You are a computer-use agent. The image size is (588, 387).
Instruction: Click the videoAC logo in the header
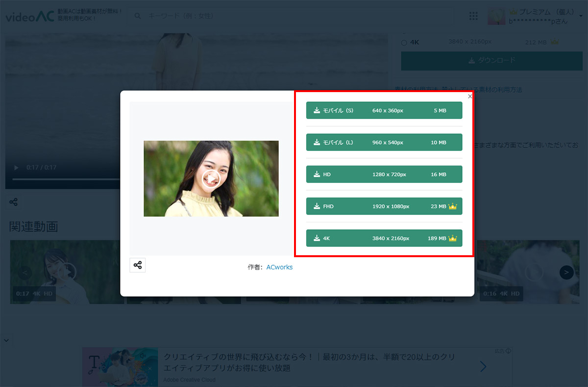click(x=30, y=17)
